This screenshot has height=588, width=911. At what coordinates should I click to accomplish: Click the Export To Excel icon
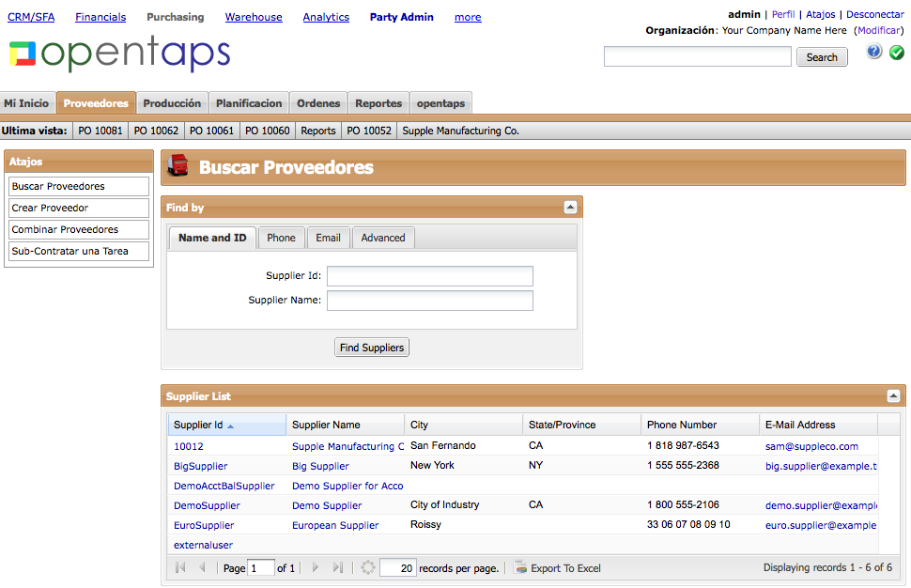520,567
